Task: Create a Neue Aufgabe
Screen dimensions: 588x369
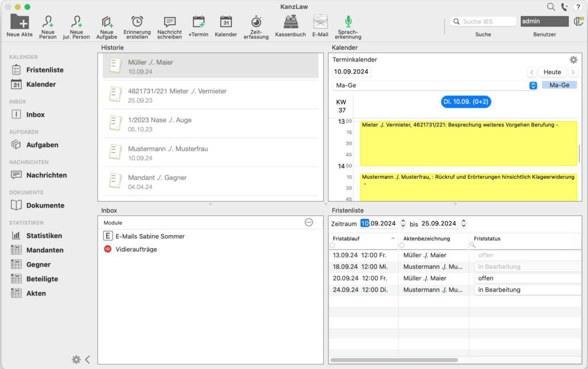Action: tap(106, 26)
